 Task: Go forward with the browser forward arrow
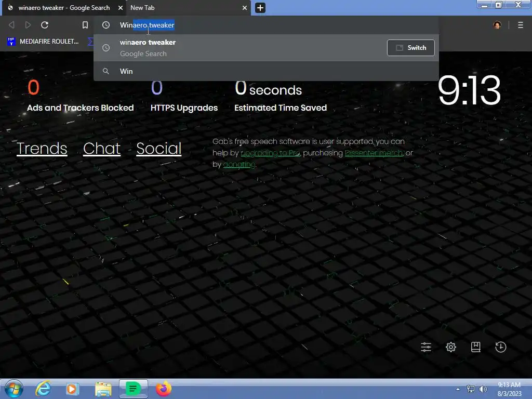click(28, 25)
